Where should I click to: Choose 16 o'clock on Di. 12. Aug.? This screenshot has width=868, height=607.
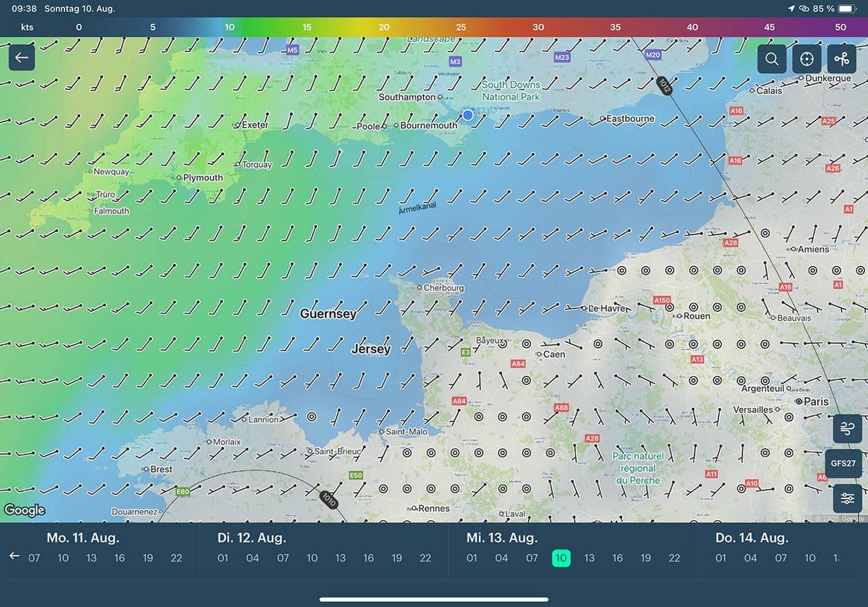[x=368, y=558]
